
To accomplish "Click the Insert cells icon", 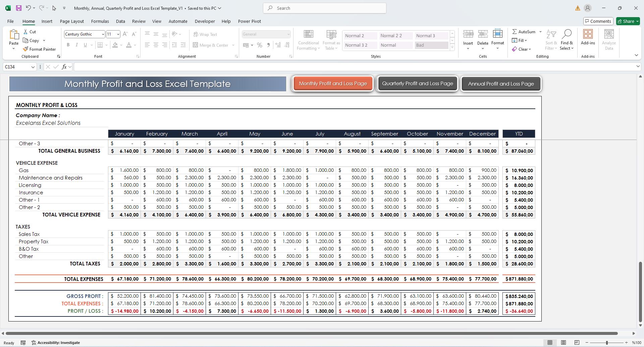I will (x=468, y=34).
